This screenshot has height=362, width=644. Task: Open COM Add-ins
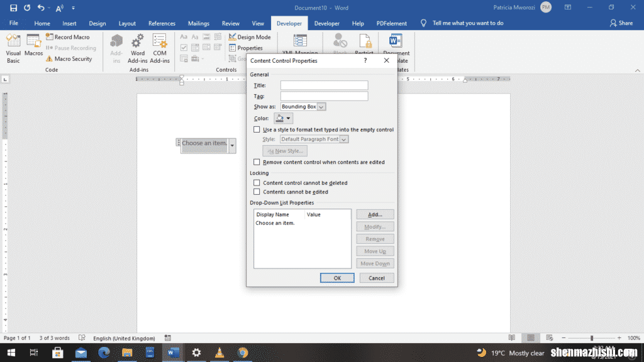point(160,48)
